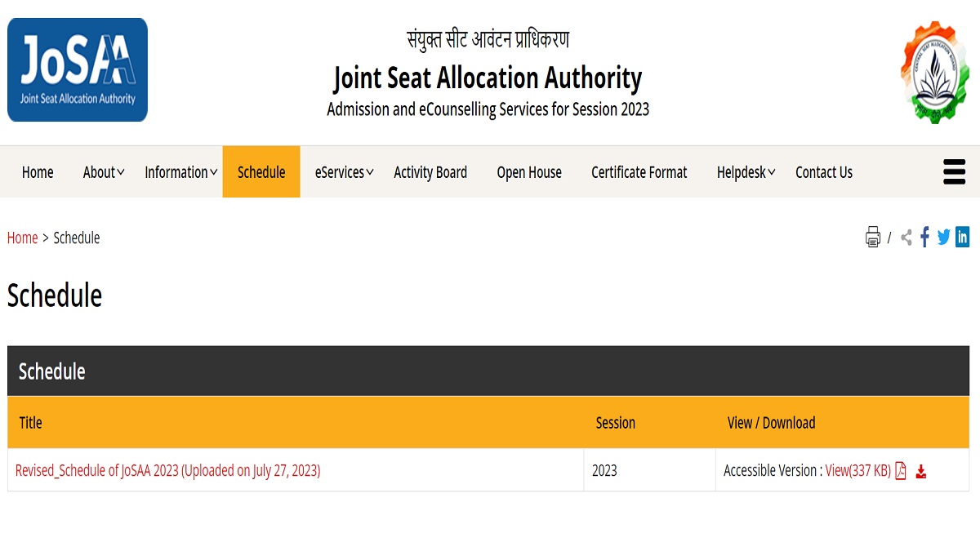
Task: Click the Home breadcrumb link
Action: pyautogui.click(x=23, y=238)
